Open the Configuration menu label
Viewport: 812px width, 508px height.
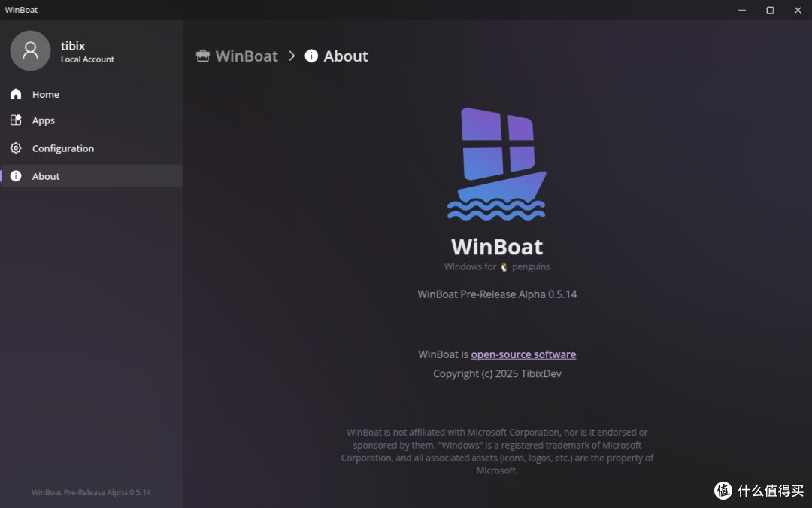coord(63,149)
